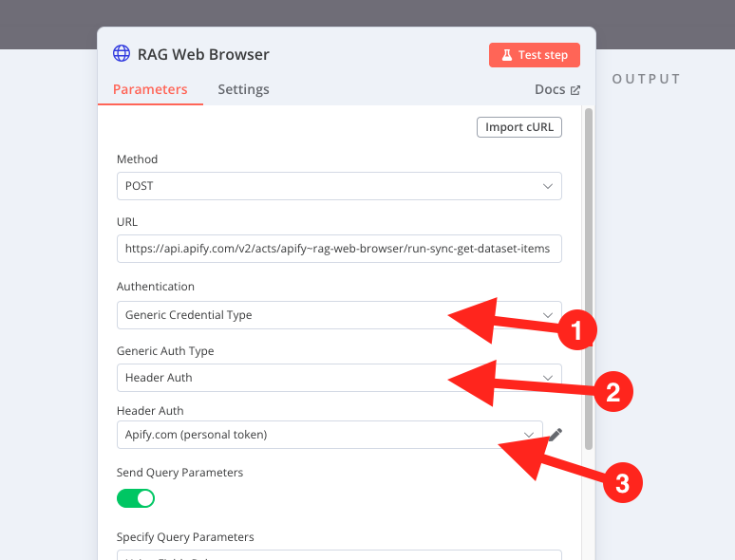
Task: Click the OUTPUT panel heading
Action: (x=647, y=79)
